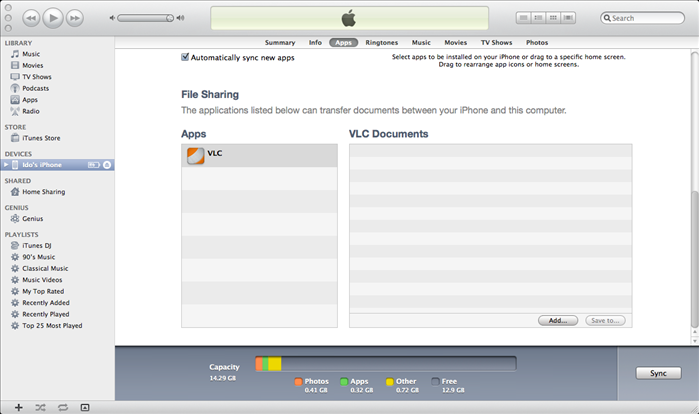Open the Music tab

point(421,42)
